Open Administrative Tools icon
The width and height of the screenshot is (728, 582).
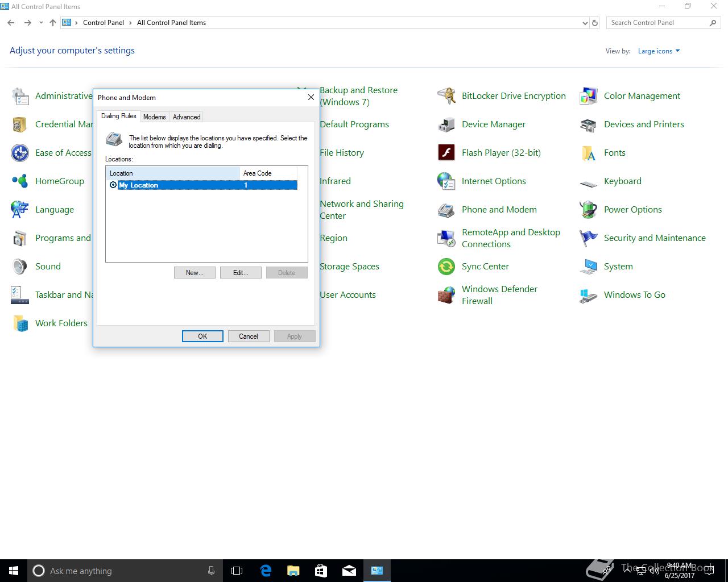click(x=20, y=96)
